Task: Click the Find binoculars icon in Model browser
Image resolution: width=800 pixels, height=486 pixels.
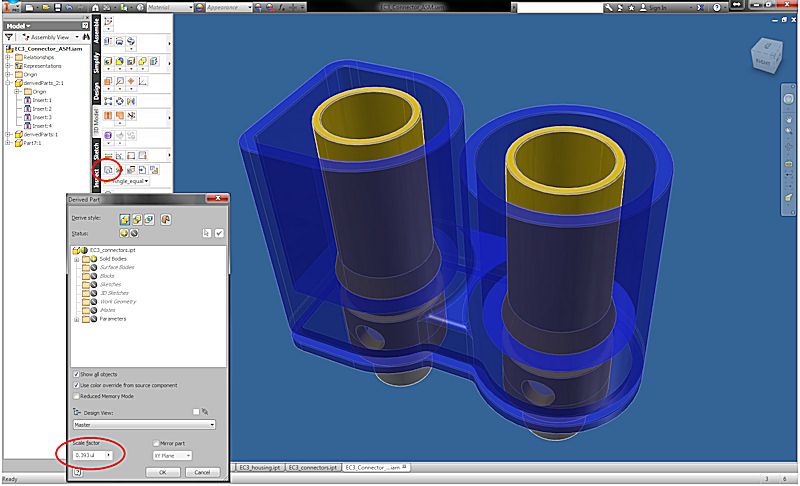Action: click(x=86, y=37)
